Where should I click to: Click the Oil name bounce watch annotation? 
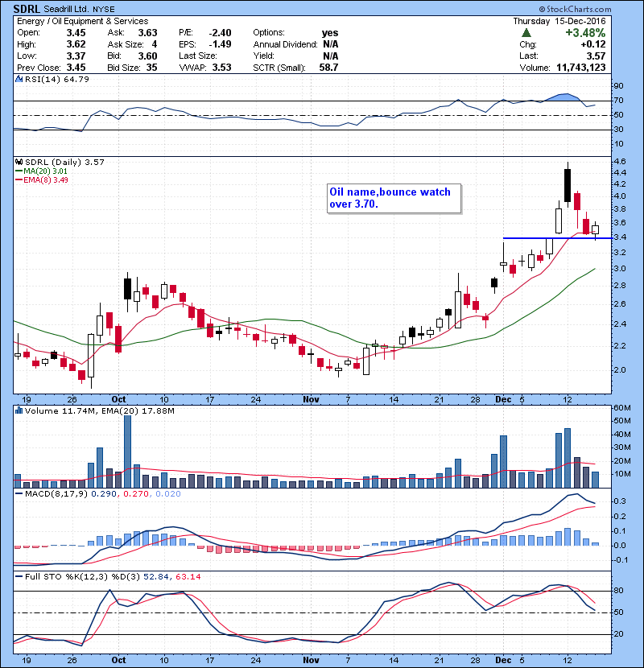click(394, 198)
